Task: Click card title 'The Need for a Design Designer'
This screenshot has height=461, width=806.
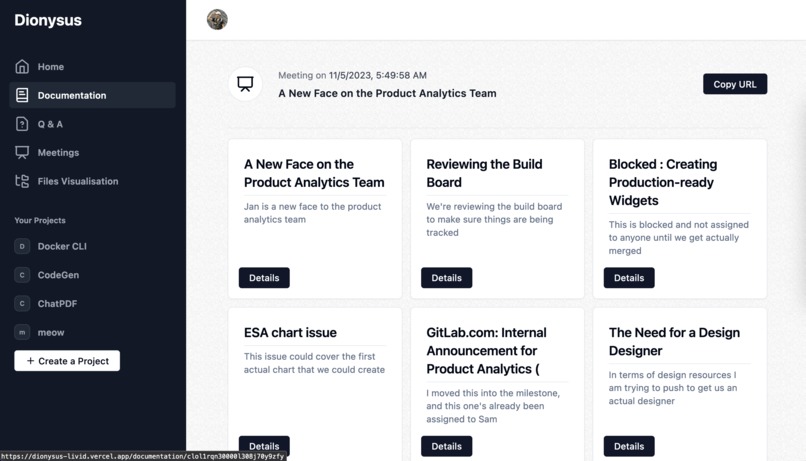Action: [x=674, y=342]
